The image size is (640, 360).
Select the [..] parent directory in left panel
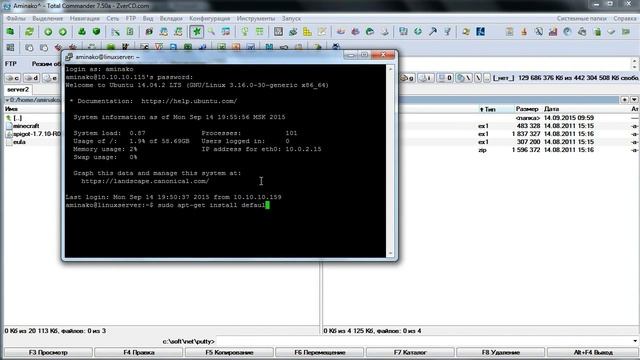14,118
